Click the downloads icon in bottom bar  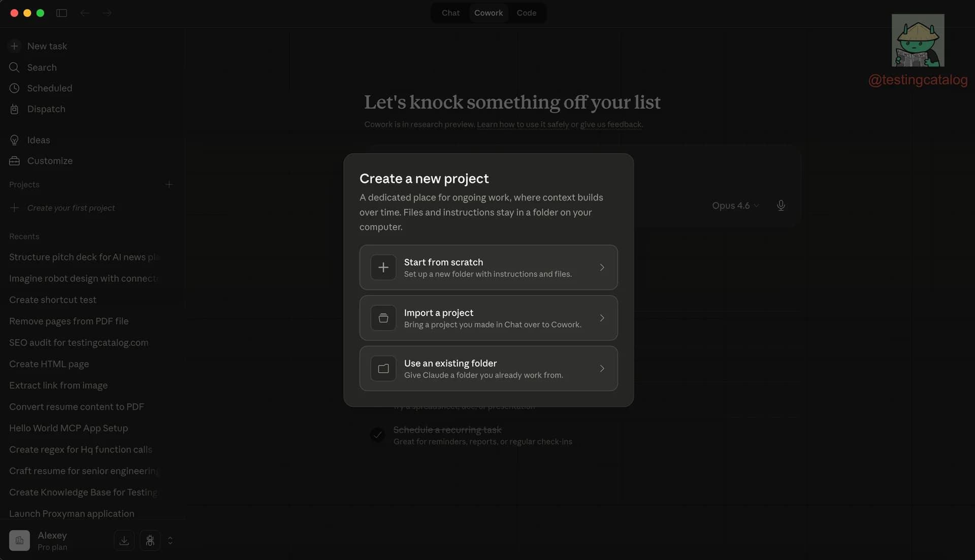tap(124, 540)
